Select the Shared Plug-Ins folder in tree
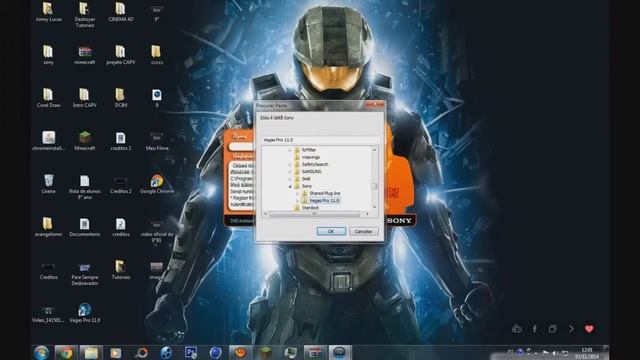Image resolution: width=640 pixels, height=360 pixels. click(324, 193)
